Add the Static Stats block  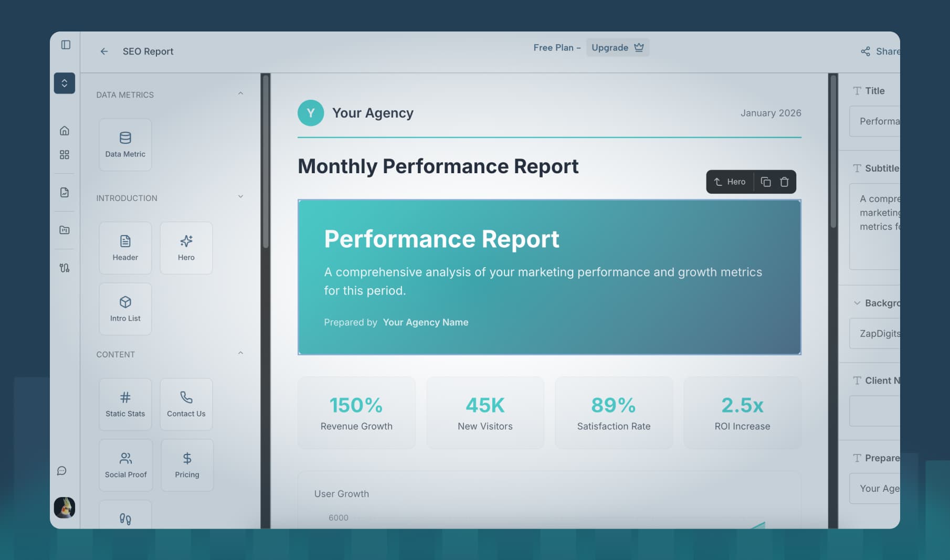click(125, 404)
